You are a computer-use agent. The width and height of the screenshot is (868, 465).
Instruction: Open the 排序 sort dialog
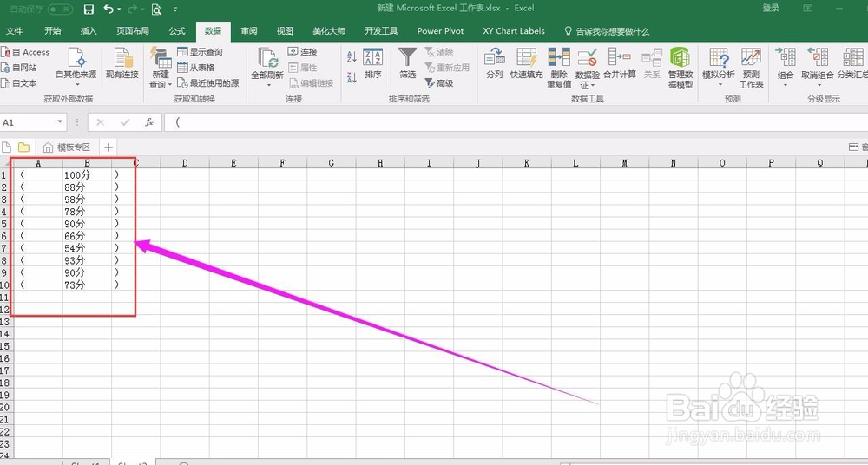coord(373,63)
